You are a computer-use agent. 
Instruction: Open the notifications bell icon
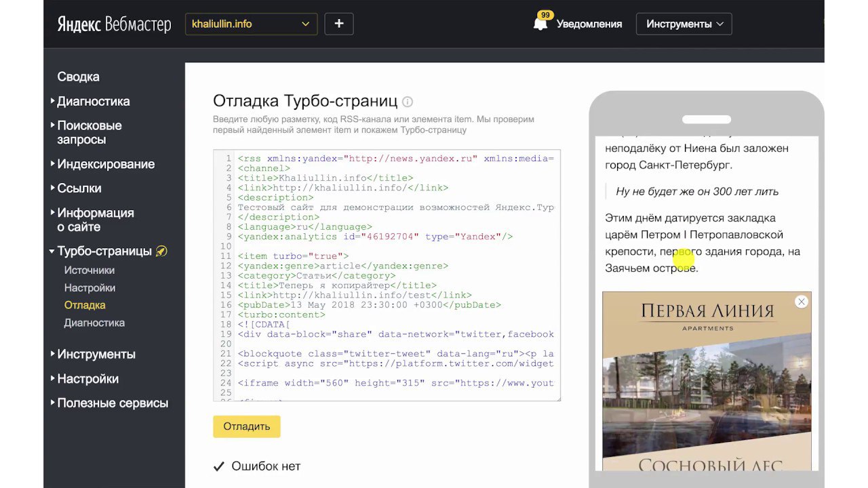(540, 22)
